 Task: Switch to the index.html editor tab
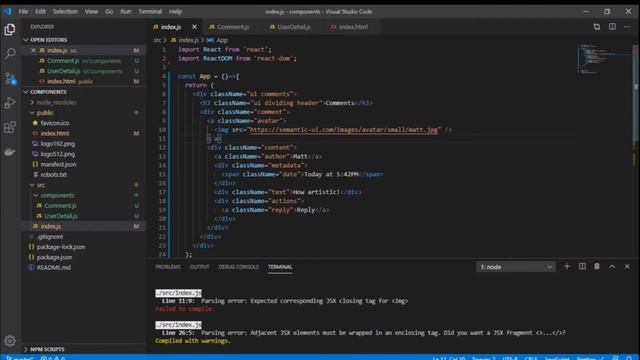(352, 27)
